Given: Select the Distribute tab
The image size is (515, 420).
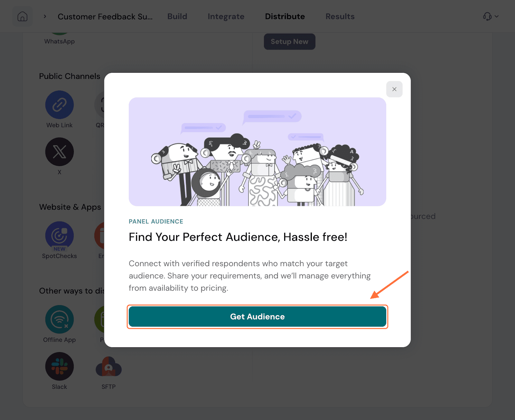Looking at the screenshot, I should click(285, 16).
